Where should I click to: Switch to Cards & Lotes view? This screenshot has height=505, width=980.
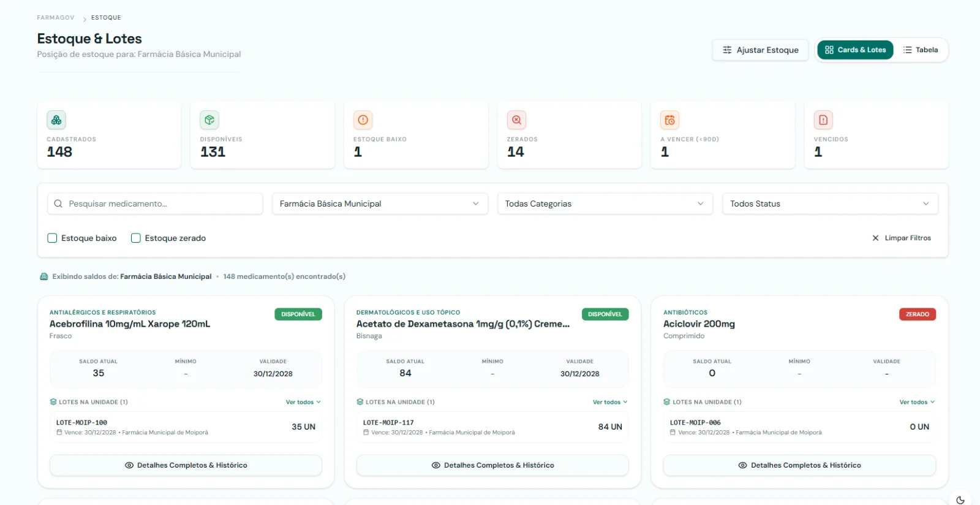pyautogui.click(x=855, y=50)
